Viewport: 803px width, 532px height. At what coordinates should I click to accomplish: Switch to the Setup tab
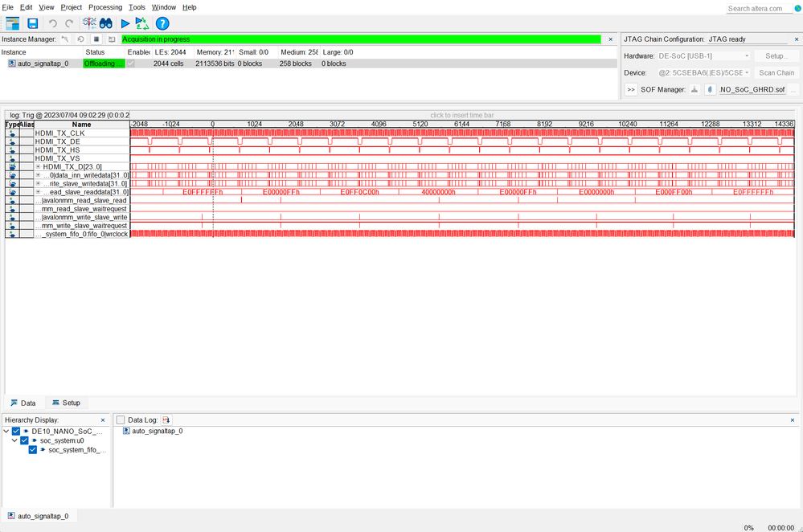[66, 403]
